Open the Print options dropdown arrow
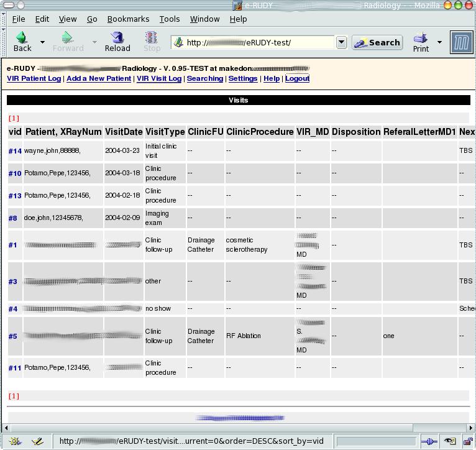The image size is (476, 450). click(439, 42)
